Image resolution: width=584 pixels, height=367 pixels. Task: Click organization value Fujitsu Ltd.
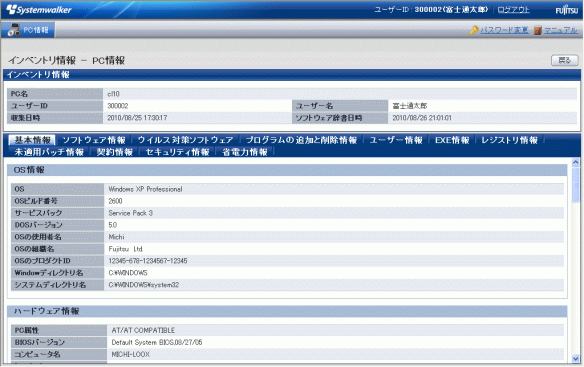pos(126,249)
